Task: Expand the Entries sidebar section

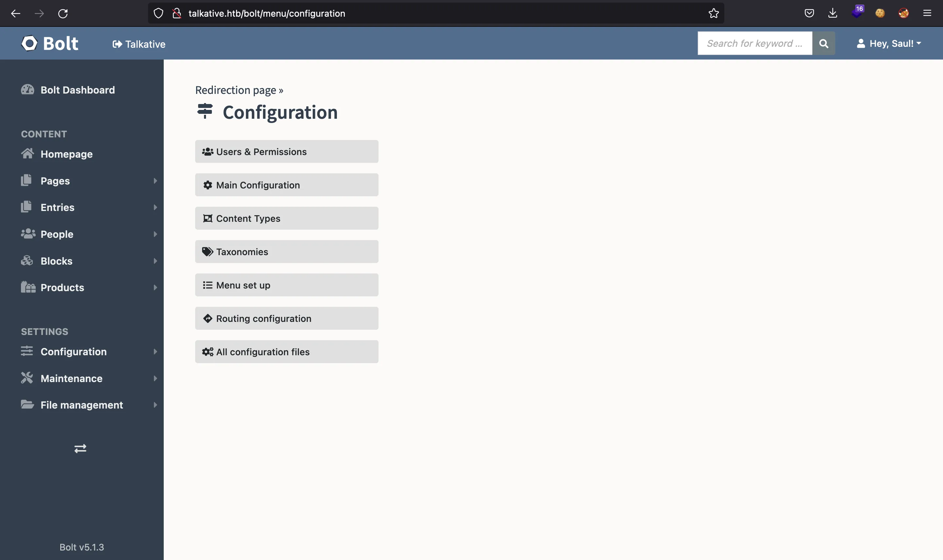Action: [x=154, y=207]
